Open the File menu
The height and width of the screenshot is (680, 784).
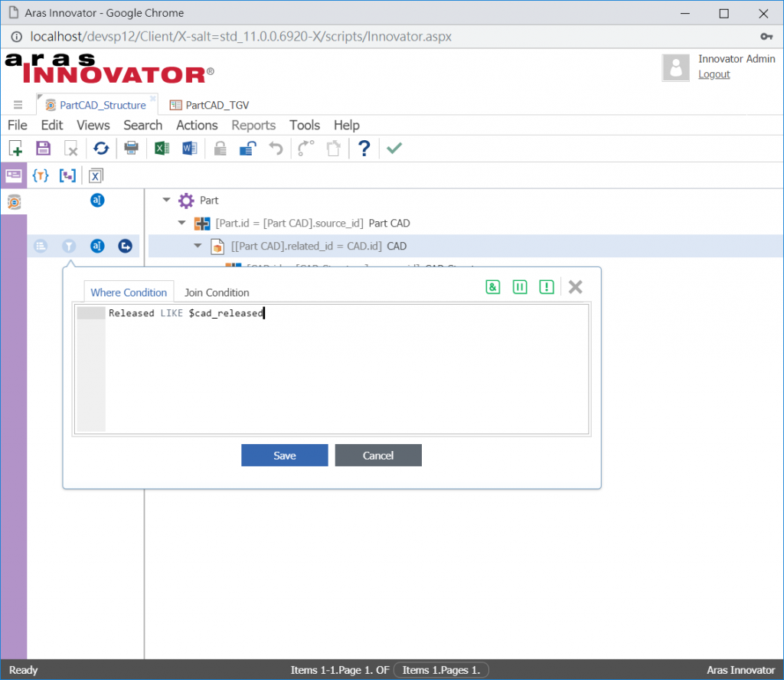(18, 125)
